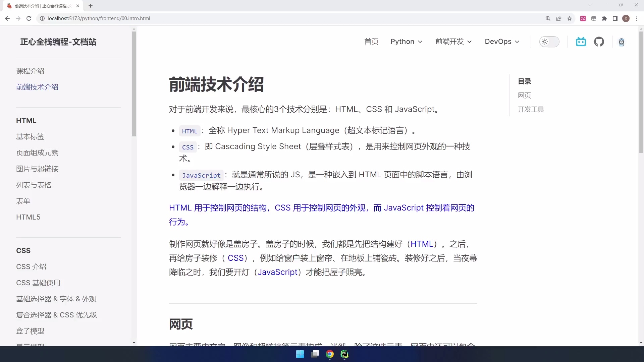The height and width of the screenshot is (362, 644).
Task: Click the share page icon
Action: 559,18
